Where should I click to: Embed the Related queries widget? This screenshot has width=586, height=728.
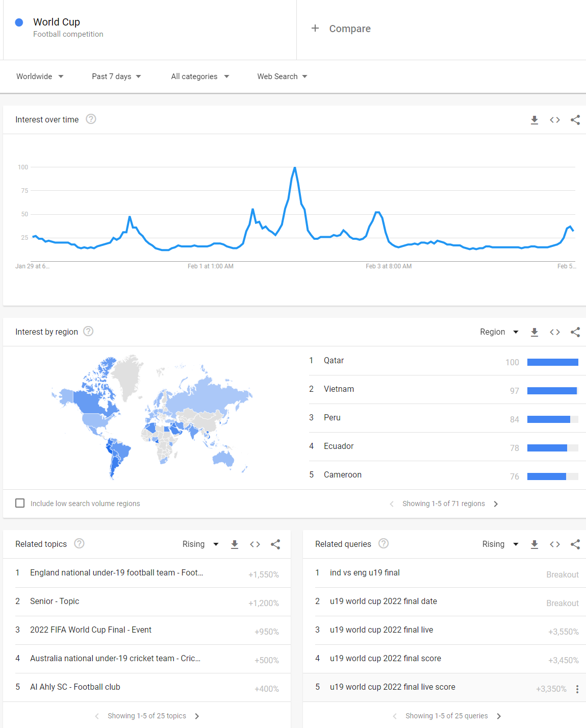coord(555,544)
